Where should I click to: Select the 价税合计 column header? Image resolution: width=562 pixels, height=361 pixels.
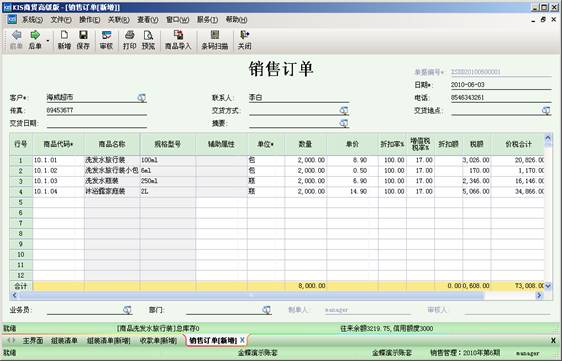[518, 144]
